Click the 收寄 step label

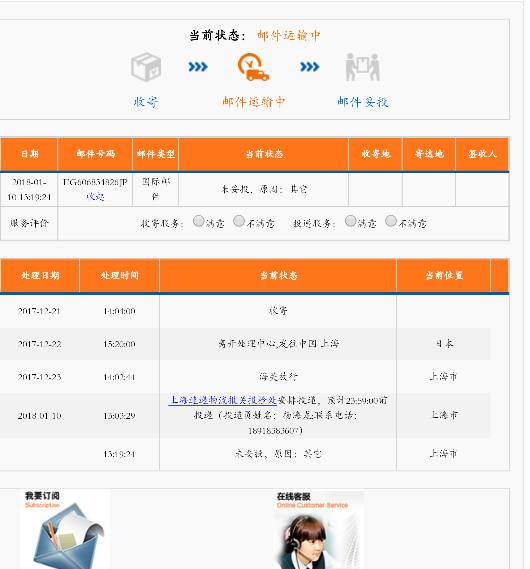[146, 102]
